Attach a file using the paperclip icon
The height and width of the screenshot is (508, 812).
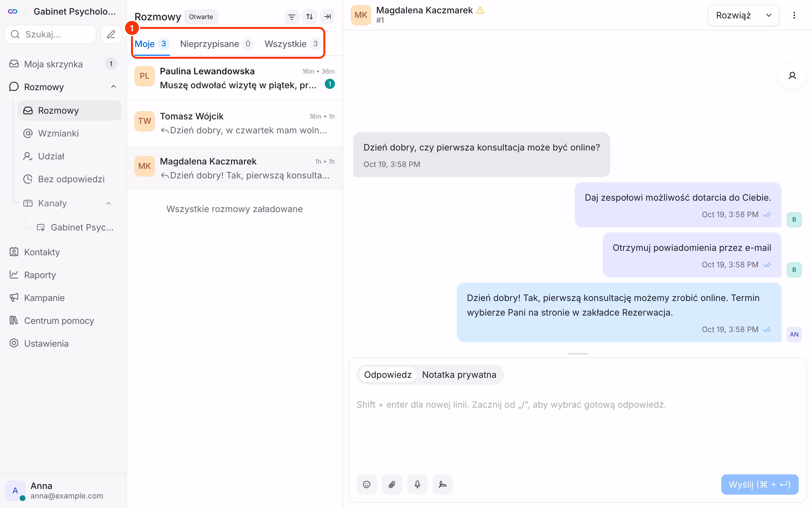coord(392,484)
